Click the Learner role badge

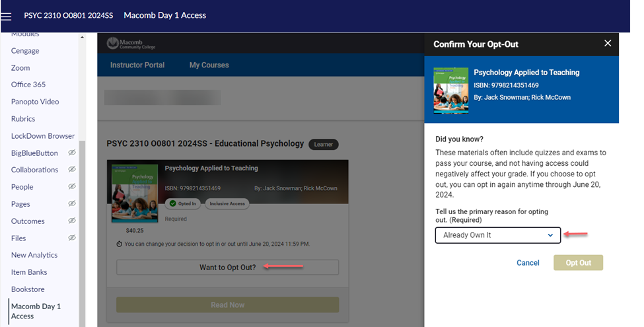coord(324,144)
